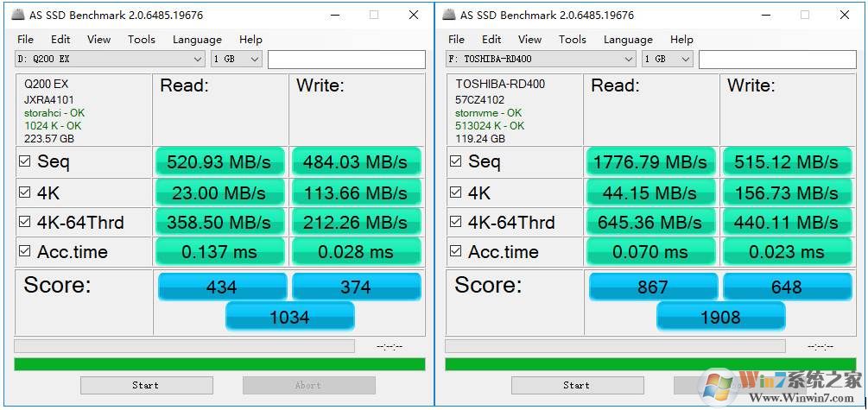Click the 4K read result 44.15 MB/s
The image size is (868, 410).
[650, 192]
